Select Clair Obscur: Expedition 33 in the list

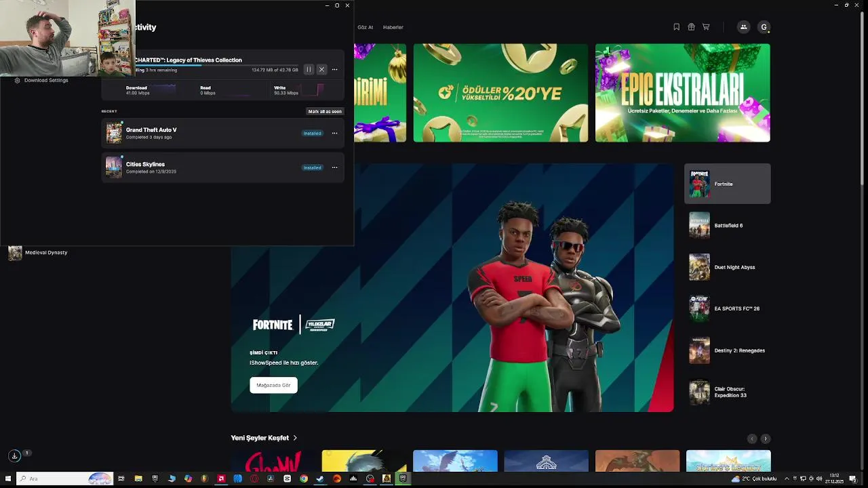[x=727, y=392]
